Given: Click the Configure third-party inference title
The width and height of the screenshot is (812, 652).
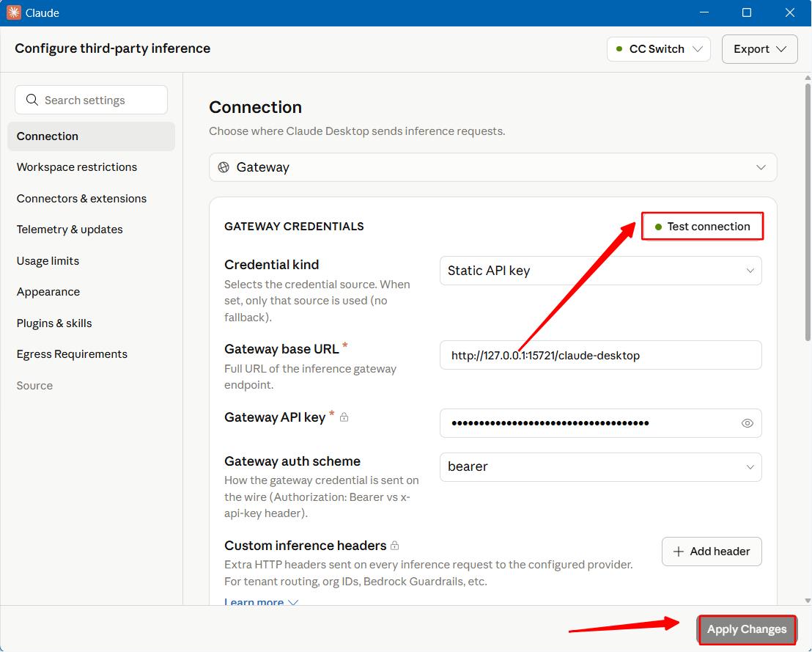Looking at the screenshot, I should coord(112,48).
